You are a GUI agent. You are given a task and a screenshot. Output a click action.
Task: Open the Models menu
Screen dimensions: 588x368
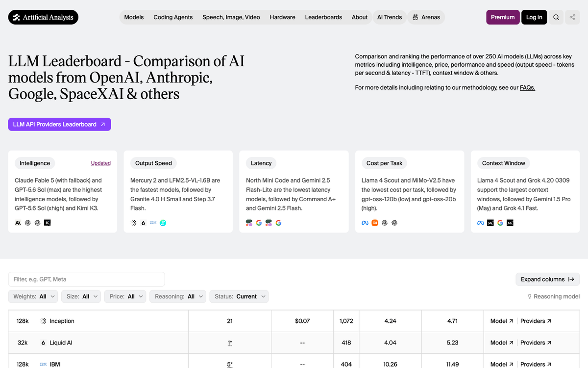[x=134, y=17]
